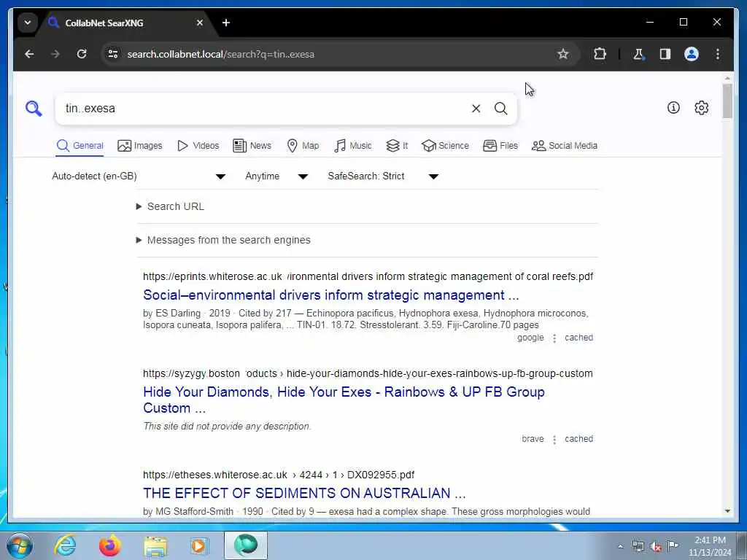The width and height of the screenshot is (747, 560).
Task: Launch Firefox from taskbar
Action: click(x=109, y=545)
